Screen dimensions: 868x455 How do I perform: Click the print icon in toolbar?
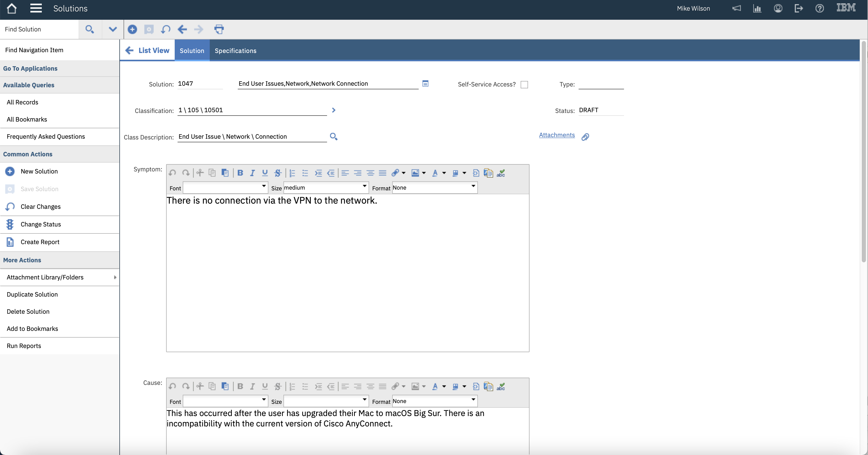[219, 29]
